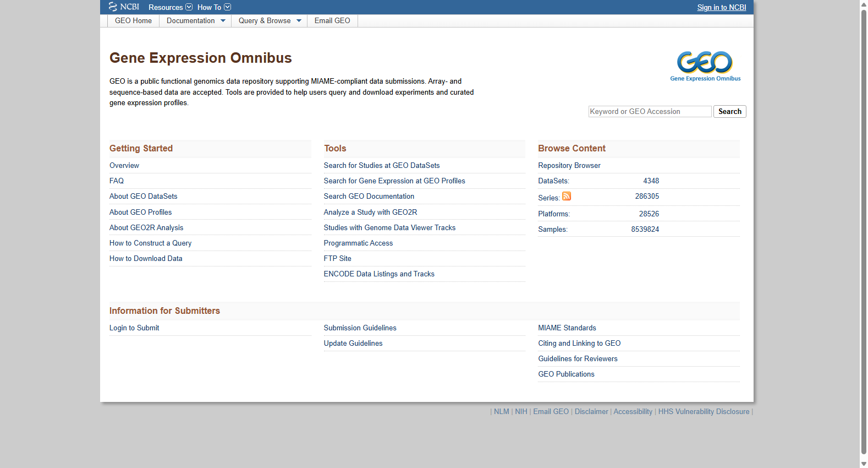Click the DataSets count 4348

(651, 181)
